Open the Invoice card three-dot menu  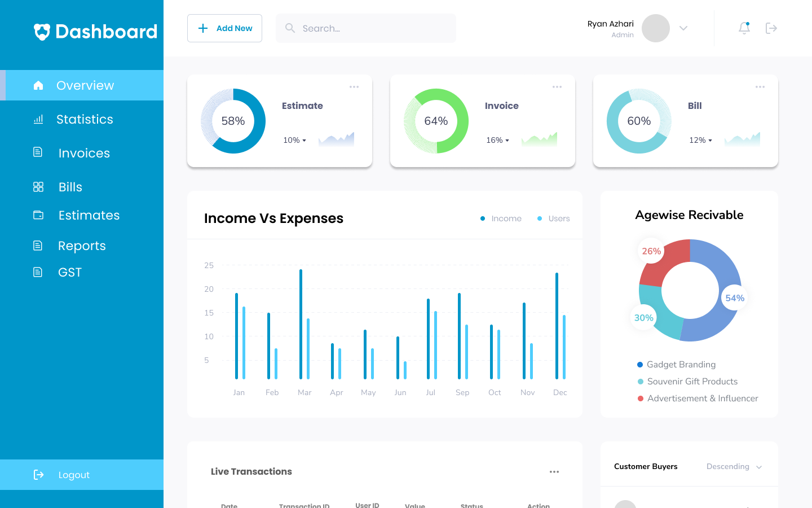point(557,87)
